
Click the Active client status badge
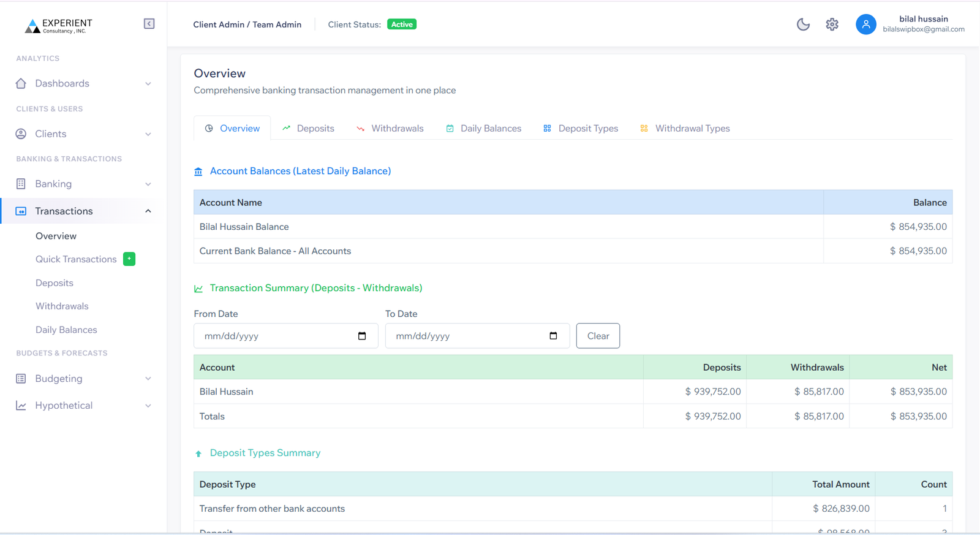click(x=402, y=25)
